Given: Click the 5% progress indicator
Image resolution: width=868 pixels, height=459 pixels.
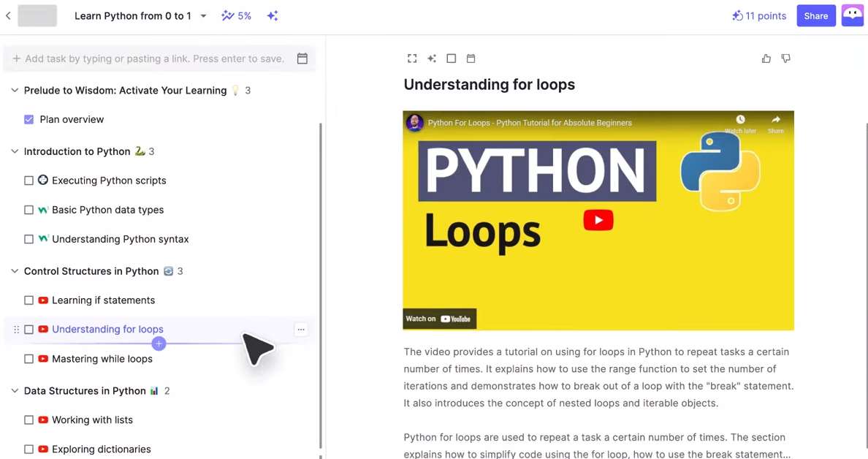Looking at the screenshot, I should [237, 16].
